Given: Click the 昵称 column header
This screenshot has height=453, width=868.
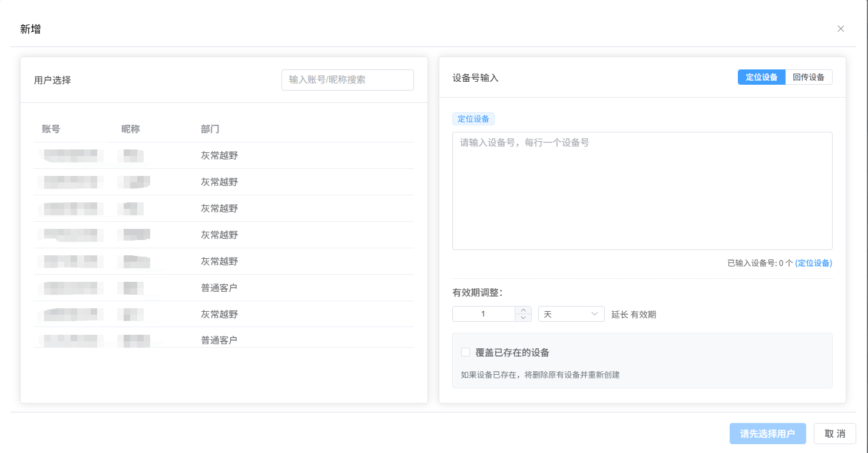Looking at the screenshot, I should 129,128.
